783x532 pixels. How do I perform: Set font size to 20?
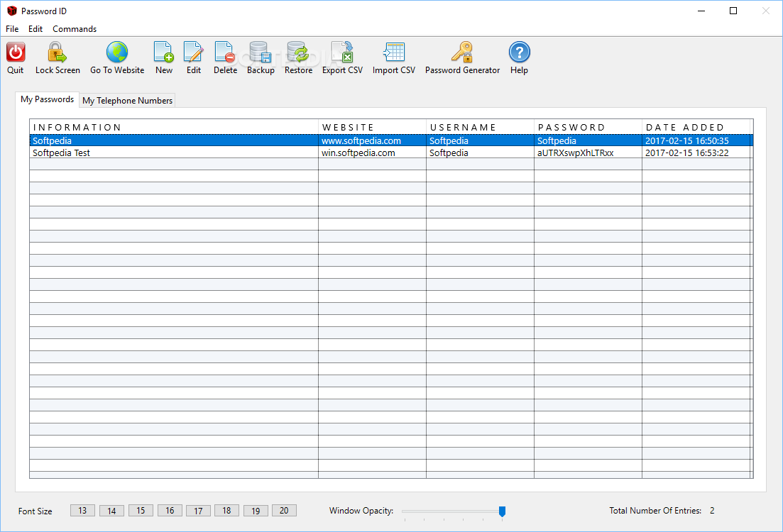pos(284,511)
